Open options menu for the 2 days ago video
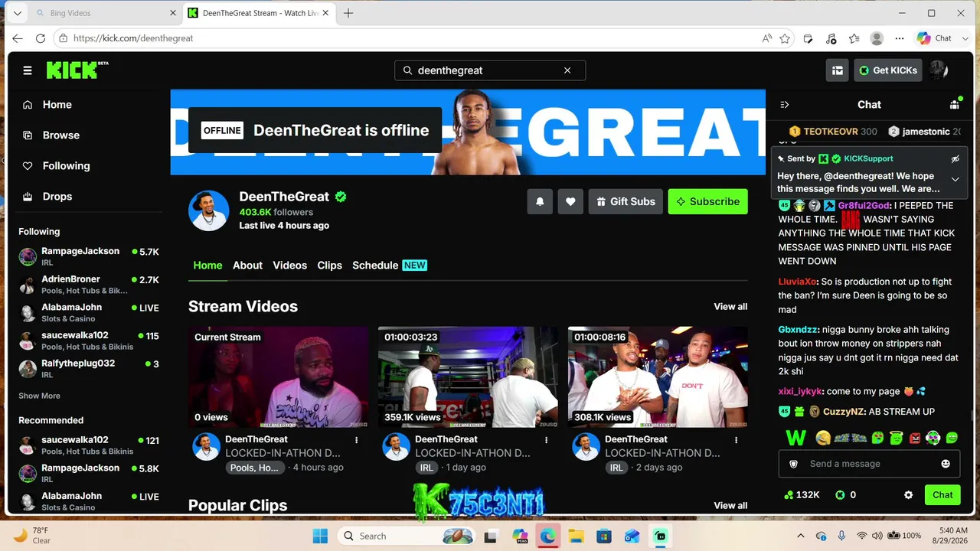Screen dimensions: 980x551 click(x=737, y=440)
